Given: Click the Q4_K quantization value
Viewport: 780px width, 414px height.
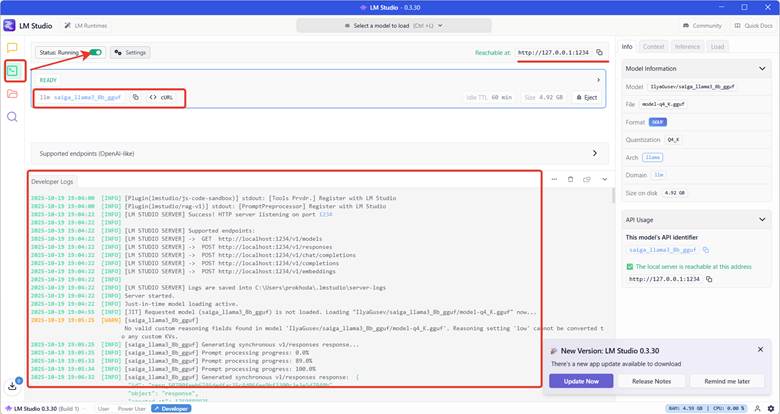Looking at the screenshot, I should (673, 140).
